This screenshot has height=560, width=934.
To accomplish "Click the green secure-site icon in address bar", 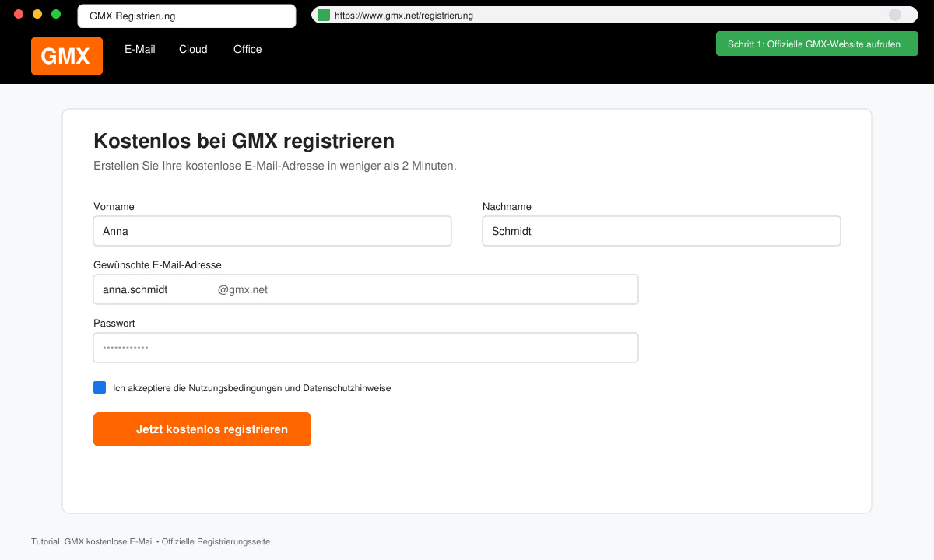I will point(324,15).
